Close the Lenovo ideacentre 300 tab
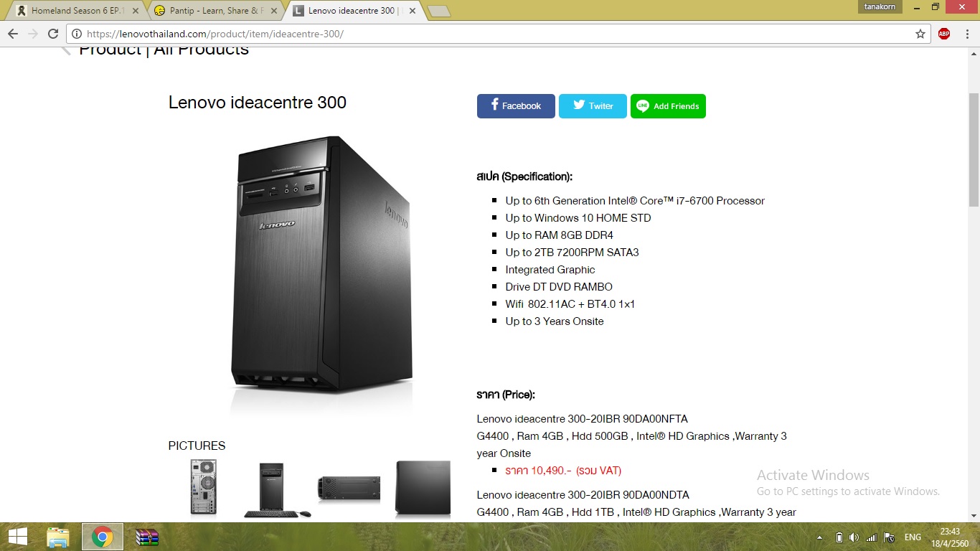This screenshot has height=551, width=980. 412,11
